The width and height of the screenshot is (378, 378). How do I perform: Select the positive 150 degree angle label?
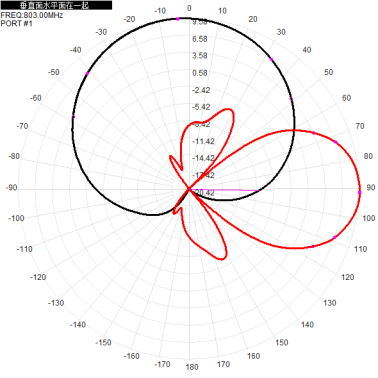point(282,342)
